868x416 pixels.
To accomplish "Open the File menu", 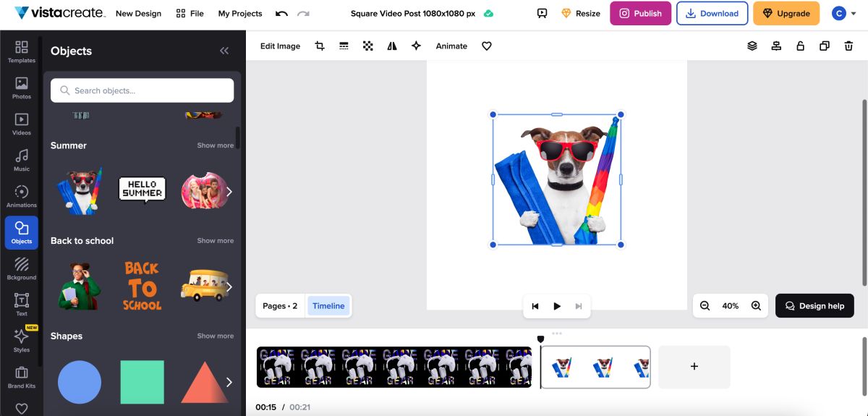I will coord(190,13).
